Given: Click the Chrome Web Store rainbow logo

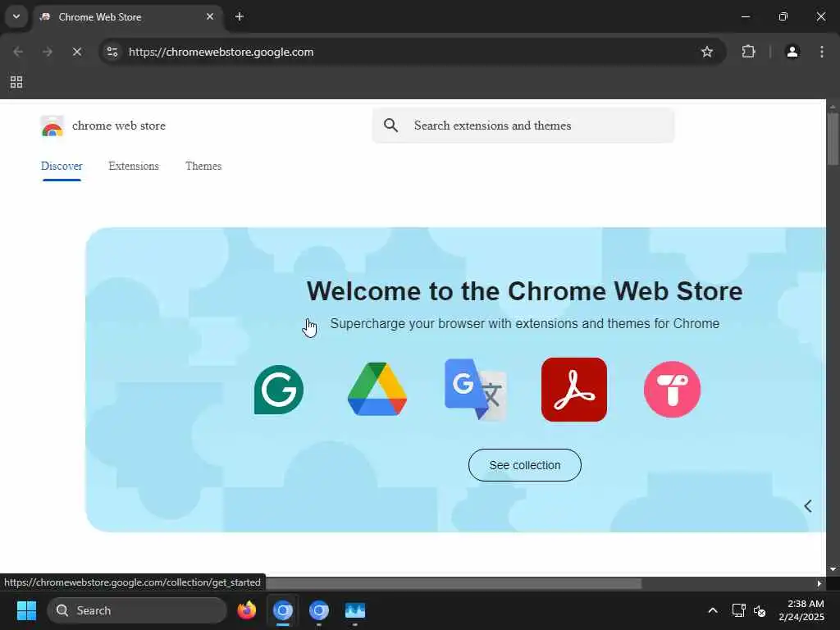Looking at the screenshot, I should (52, 126).
